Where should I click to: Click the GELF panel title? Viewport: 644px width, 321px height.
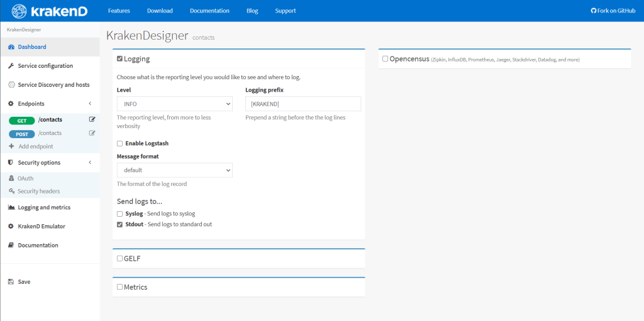click(133, 259)
